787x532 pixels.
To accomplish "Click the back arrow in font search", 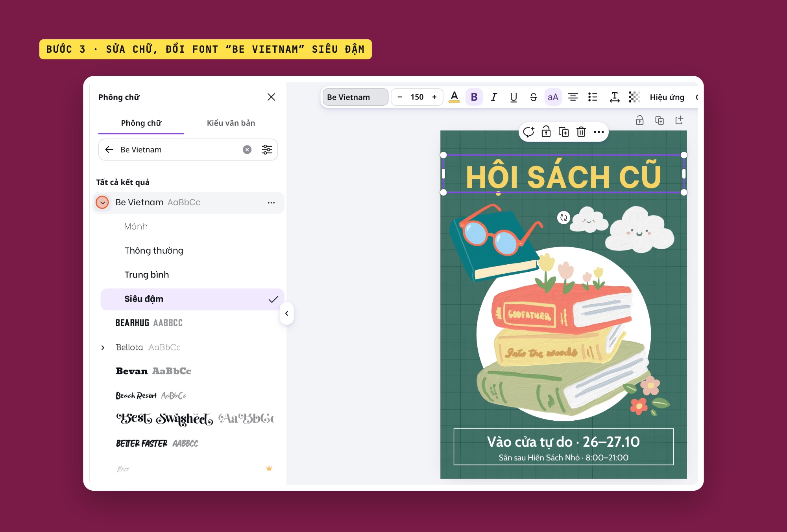I will click(109, 149).
